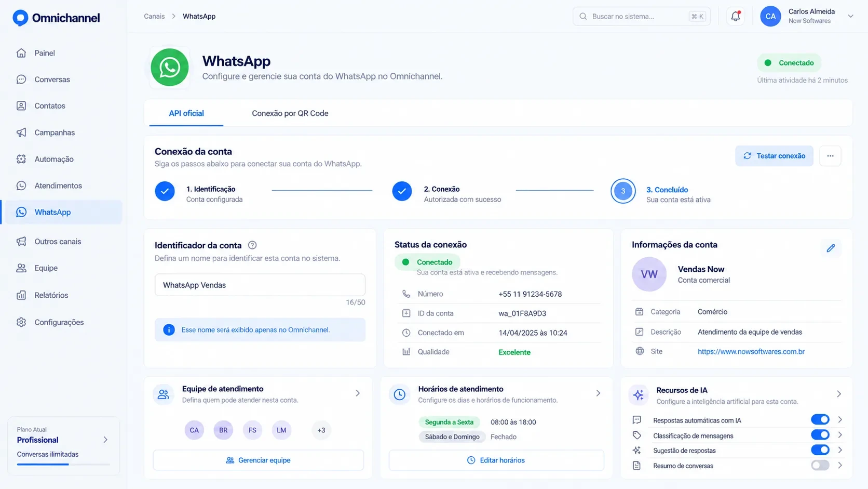This screenshot has height=489, width=868.
Task: Click the Editar horários button
Action: tap(496, 460)
